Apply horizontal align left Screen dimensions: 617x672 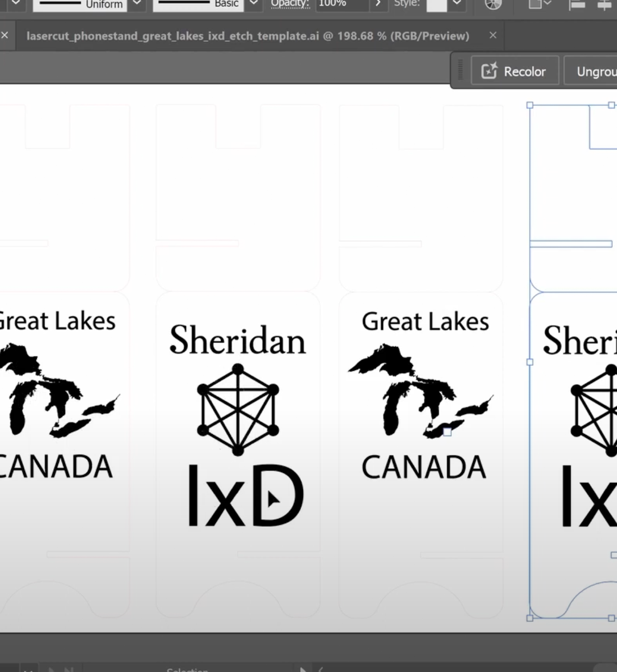pyautogui.click(x=577, y=5)
